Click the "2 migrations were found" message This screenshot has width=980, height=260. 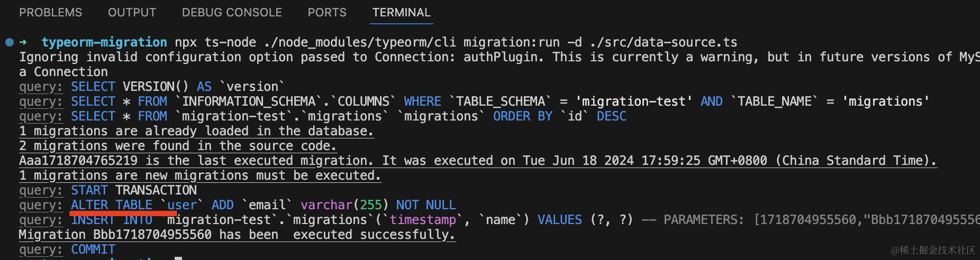(178, 146)
